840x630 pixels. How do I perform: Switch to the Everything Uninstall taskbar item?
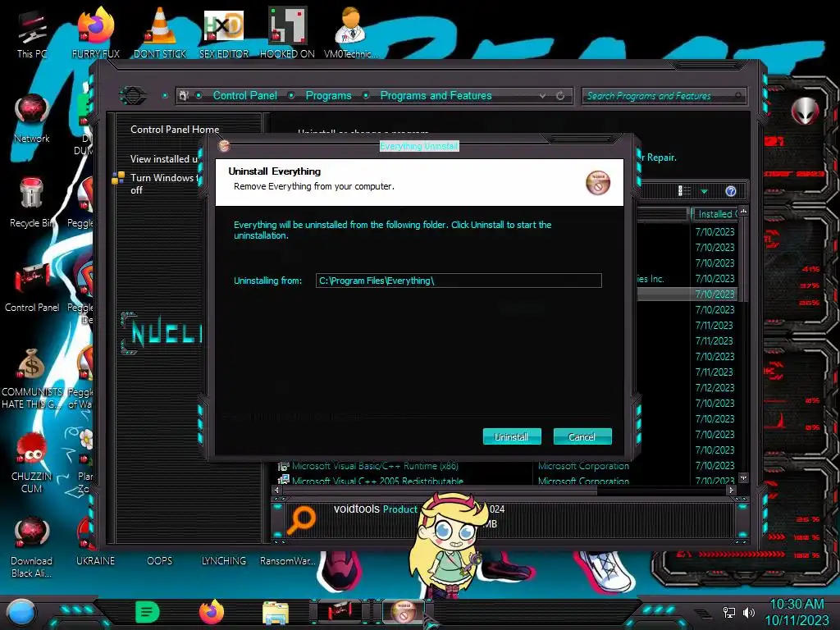404,611
